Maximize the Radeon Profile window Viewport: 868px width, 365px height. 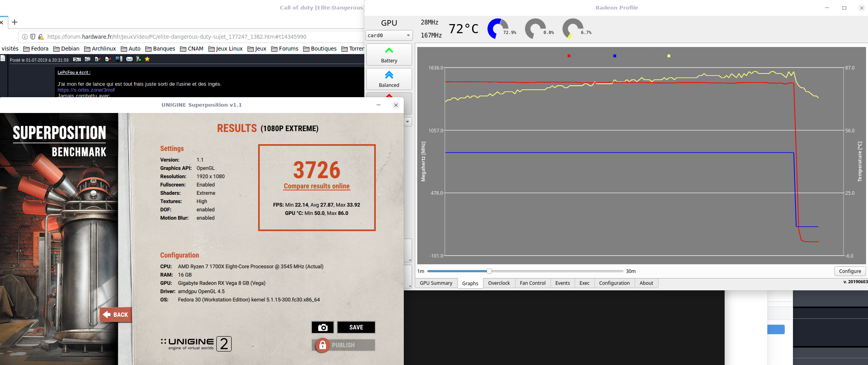click(x=844, y=8)
